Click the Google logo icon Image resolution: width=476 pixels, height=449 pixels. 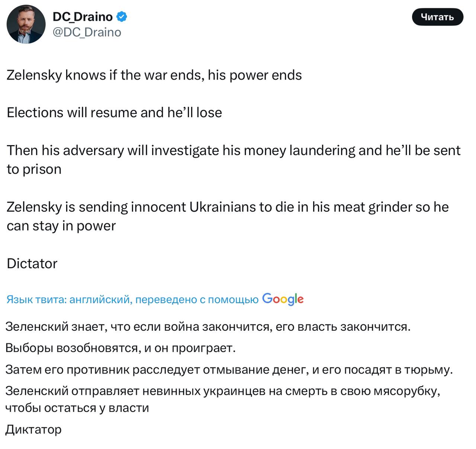pos(283,299)
